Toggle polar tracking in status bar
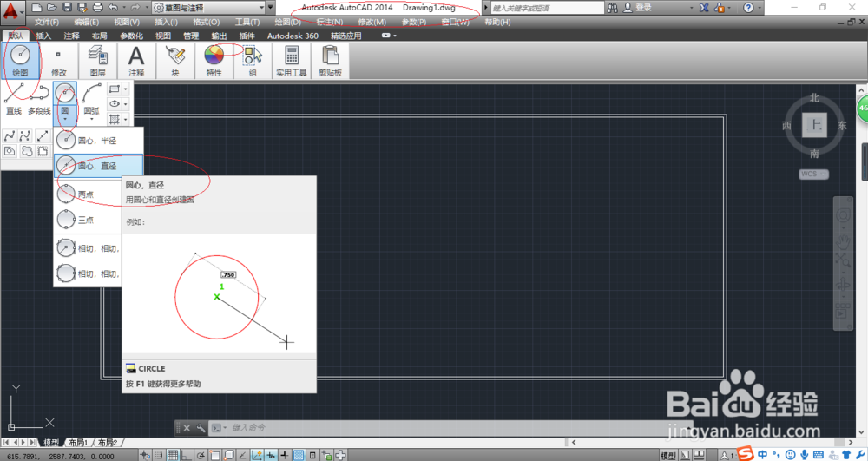 coord(201,456)
